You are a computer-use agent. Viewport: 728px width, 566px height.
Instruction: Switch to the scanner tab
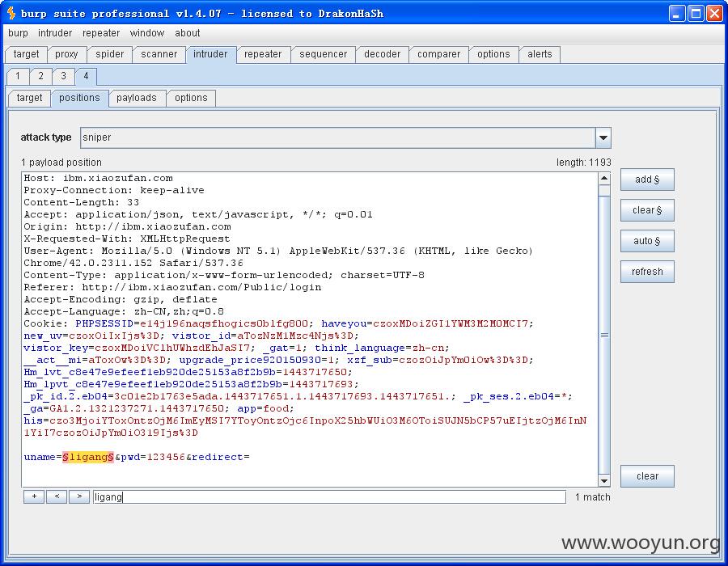(159, 54)
